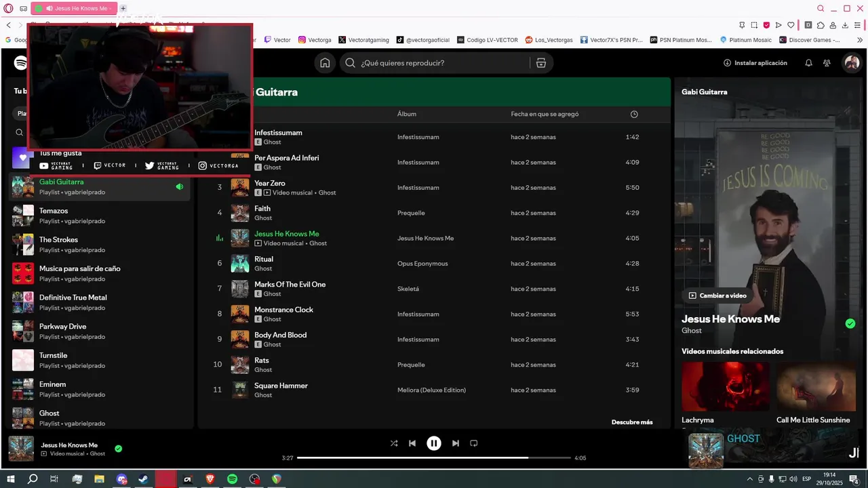Sort by Fecha en que se agregó

point(545,115)
